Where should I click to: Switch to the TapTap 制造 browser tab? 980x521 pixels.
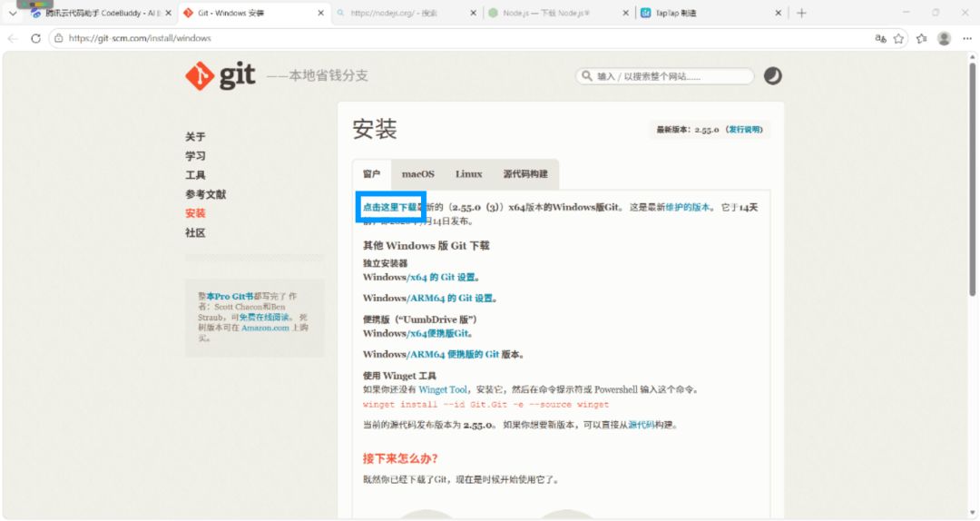[x=710, y=13]
